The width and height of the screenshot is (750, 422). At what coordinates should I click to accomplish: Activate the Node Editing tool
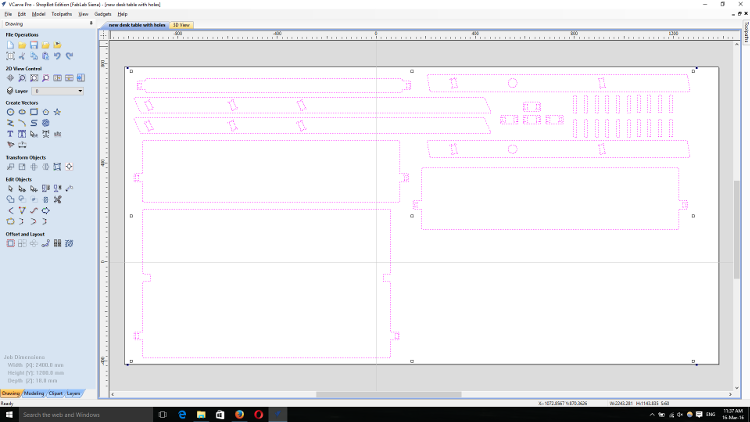pos(22,189)
